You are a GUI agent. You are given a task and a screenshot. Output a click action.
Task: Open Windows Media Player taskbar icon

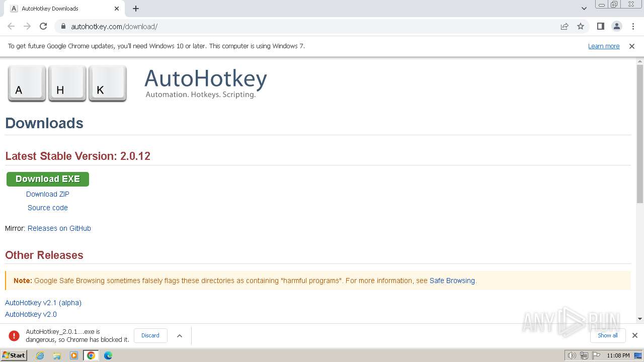tap(74, 355)
